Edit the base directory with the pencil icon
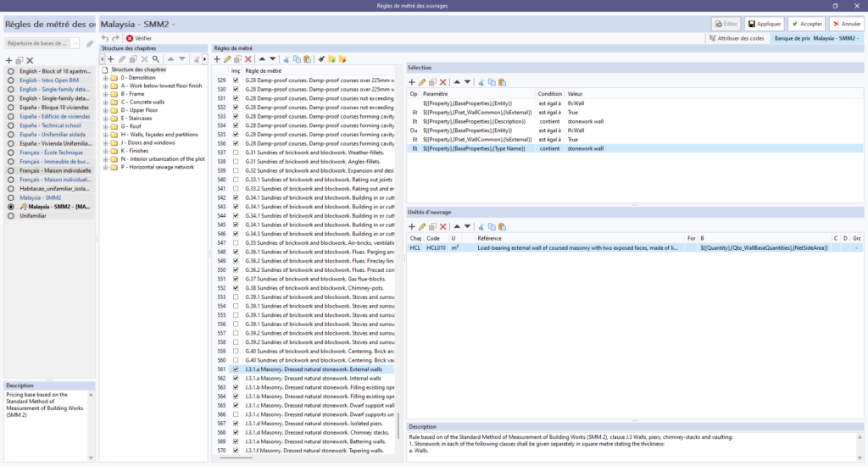 pos(90,43)
